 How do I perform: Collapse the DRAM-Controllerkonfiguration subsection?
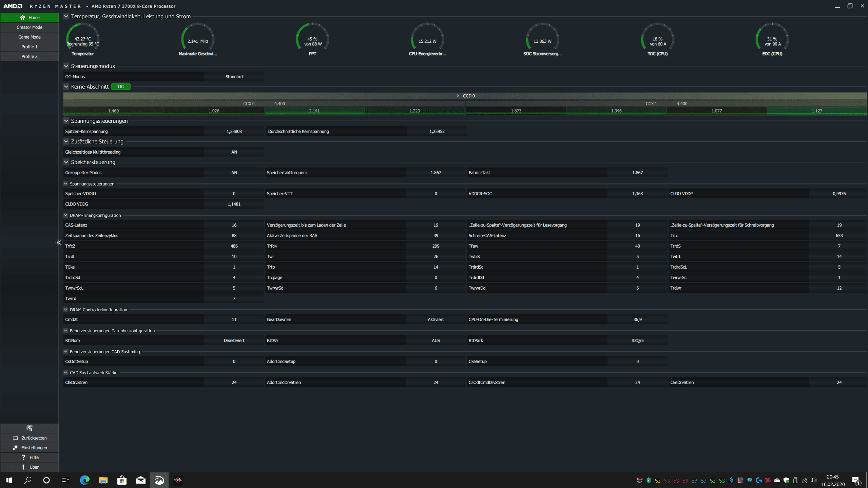(x=65, y=310)
